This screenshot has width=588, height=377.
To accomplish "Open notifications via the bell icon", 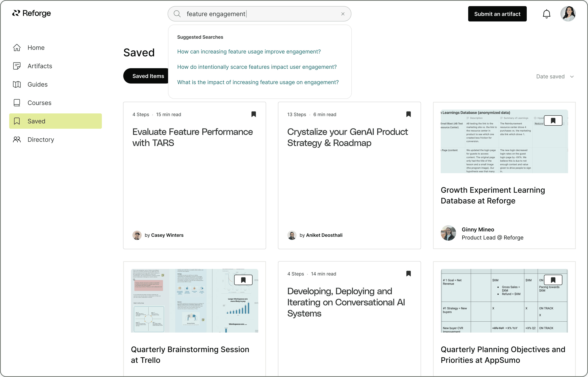I will pos(546,14).
